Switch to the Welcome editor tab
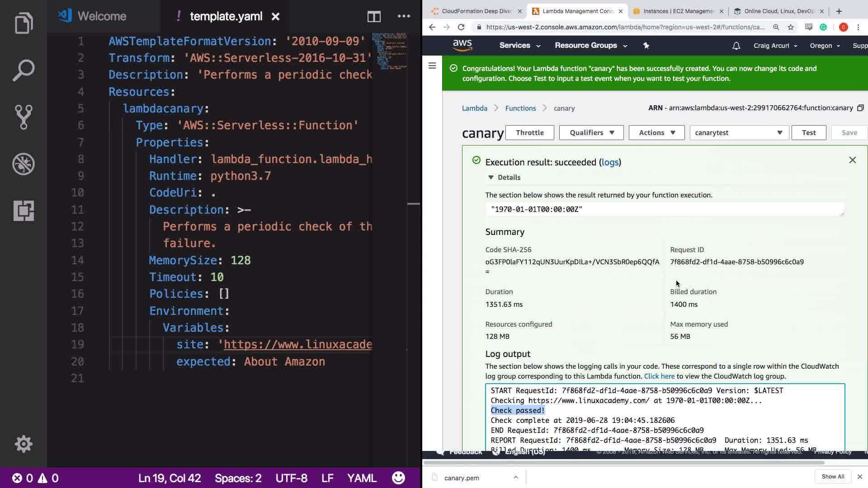 tap(102, 16)
